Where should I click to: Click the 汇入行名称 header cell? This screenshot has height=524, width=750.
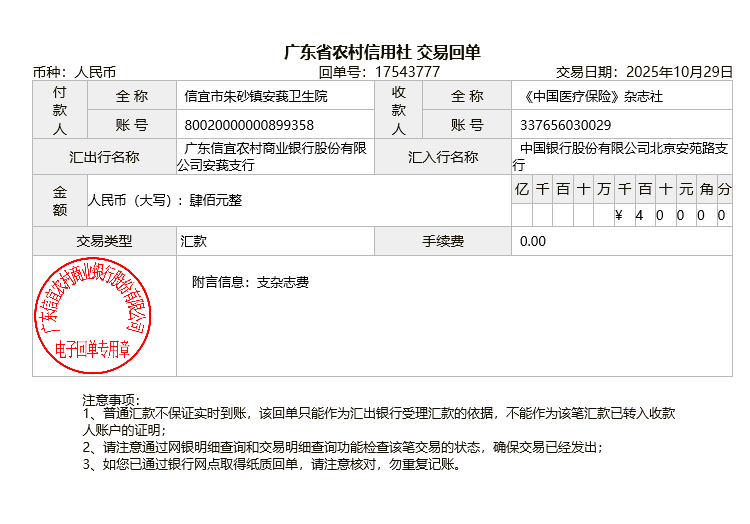(443, 157)
